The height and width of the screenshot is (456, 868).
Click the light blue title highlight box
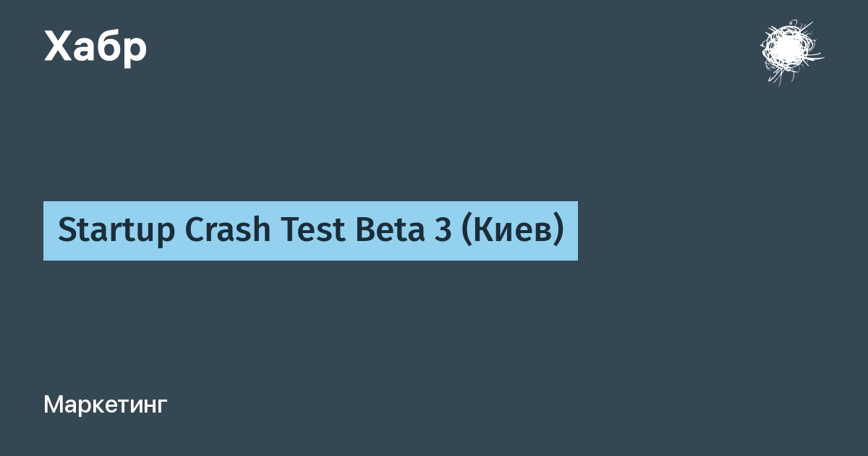coord(310,231)
